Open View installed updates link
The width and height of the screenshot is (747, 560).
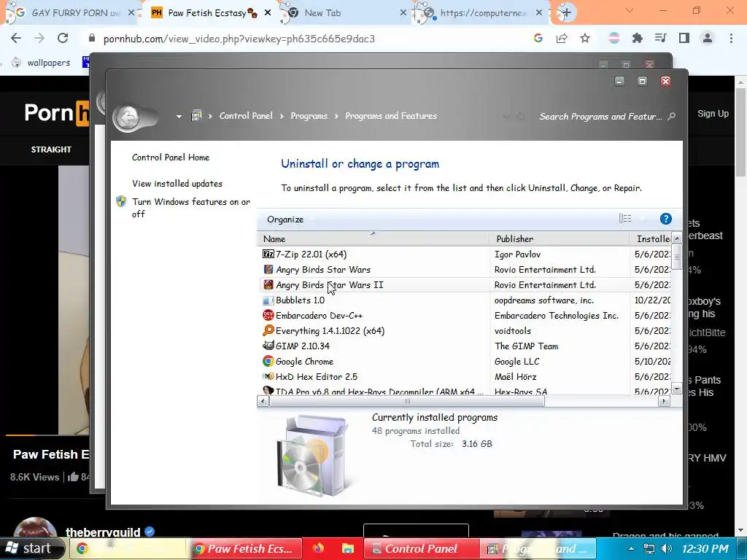coord(177,183)
